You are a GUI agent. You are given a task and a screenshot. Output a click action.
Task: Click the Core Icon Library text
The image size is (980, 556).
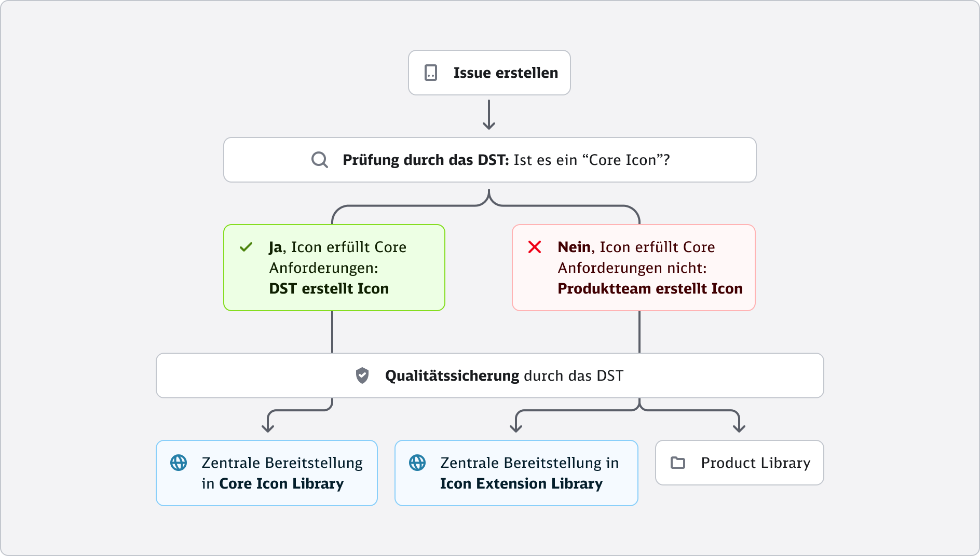[281, 483]
